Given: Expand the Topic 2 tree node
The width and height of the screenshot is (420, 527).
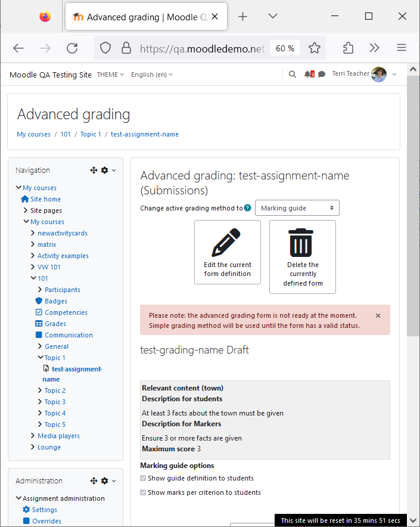Looking at the screenshot, I should (x=40, y=390).
